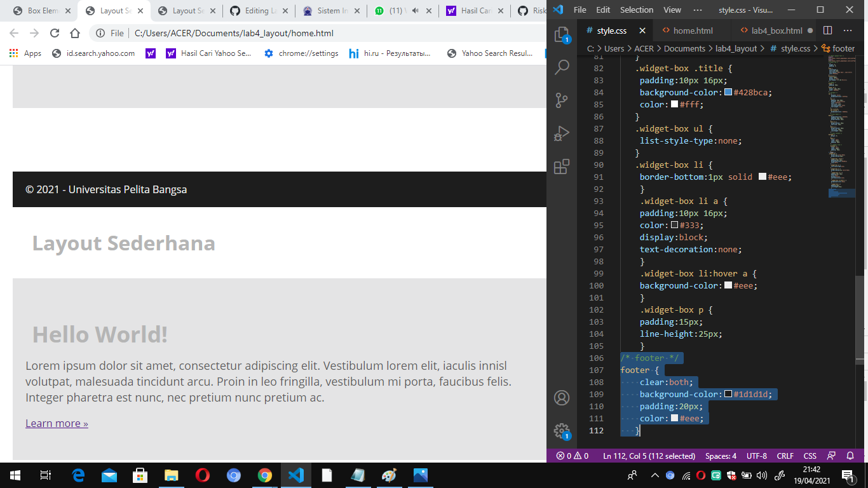Click the Visual Studio Code taskbar icon

pyautogui.click(x=295, y=474)
